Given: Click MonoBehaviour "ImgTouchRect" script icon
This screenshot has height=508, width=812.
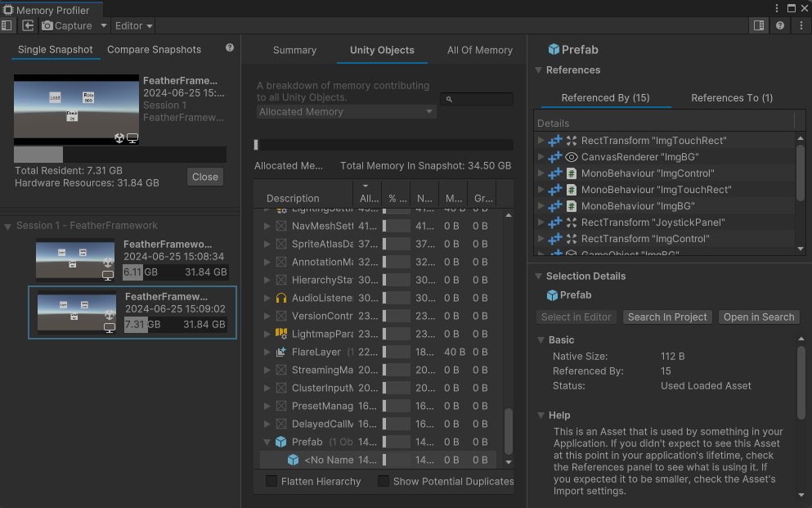Looking at the screenshot, I should coord(572,190).
